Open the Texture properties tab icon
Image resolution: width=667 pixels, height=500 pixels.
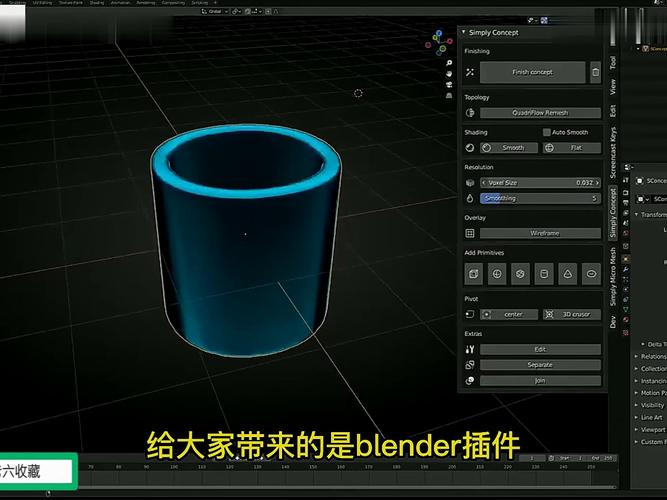tap(626, 333)
